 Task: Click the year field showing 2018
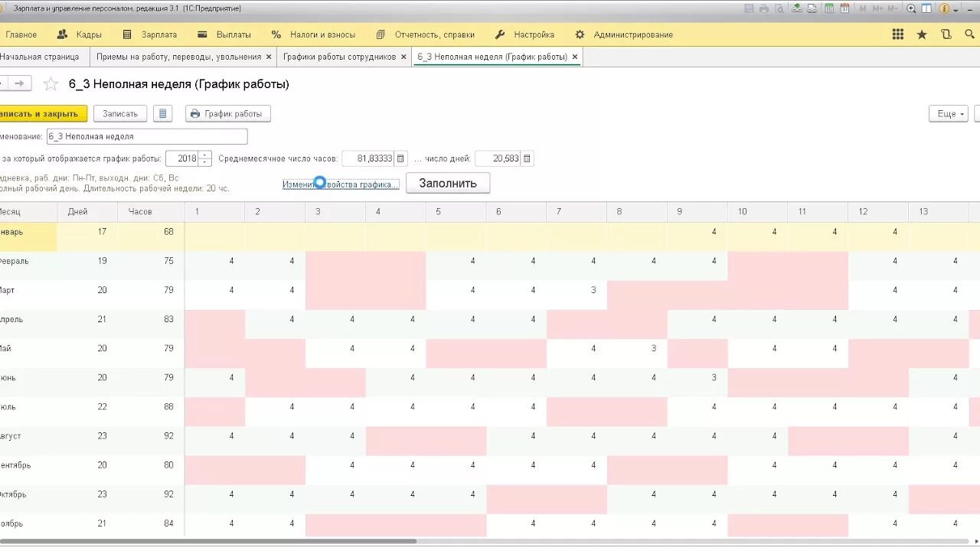click(182, 158)
